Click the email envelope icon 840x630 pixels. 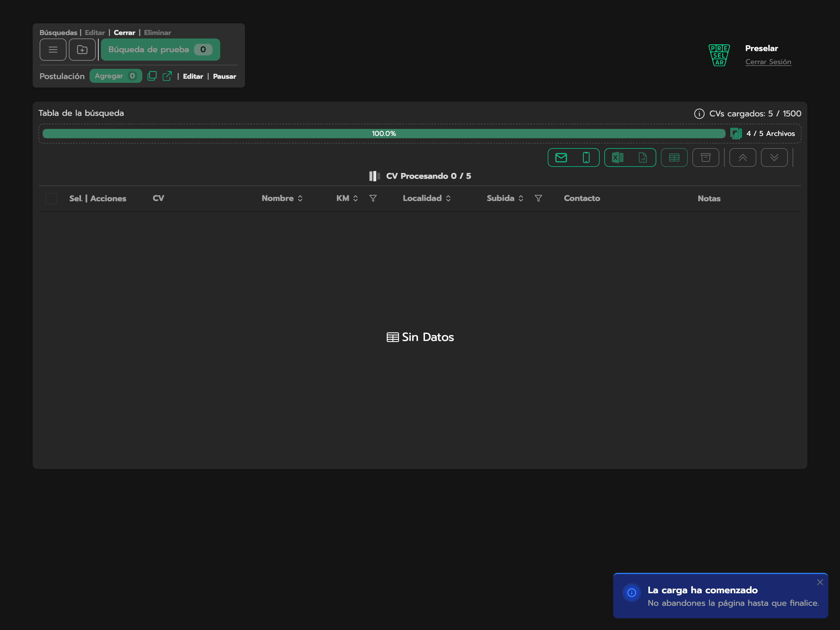pyautogui.click(x=561, y=157)
